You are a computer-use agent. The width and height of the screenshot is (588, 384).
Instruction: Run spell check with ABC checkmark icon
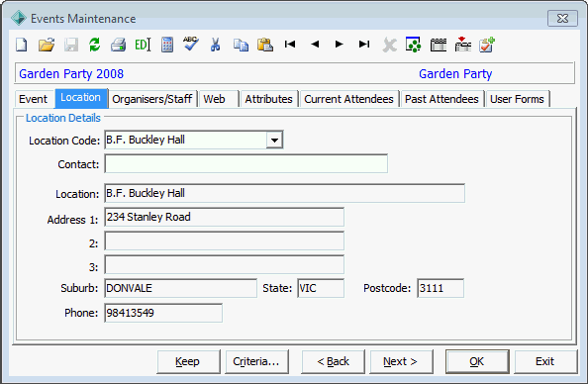pos(191,44)
